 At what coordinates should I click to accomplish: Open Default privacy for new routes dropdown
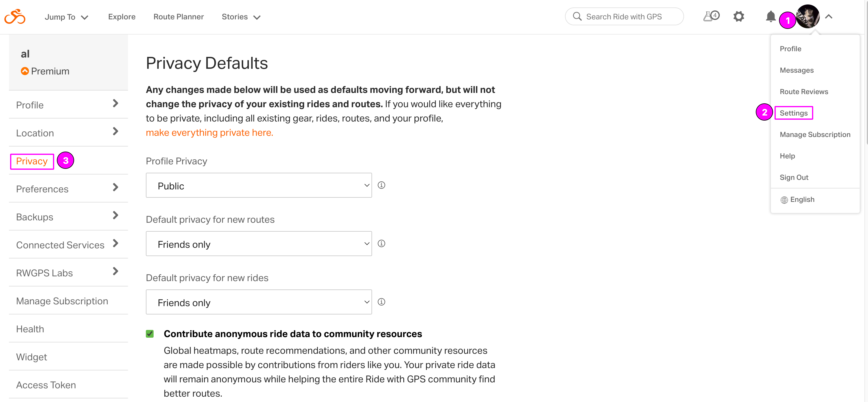click(x=258, y=244)
